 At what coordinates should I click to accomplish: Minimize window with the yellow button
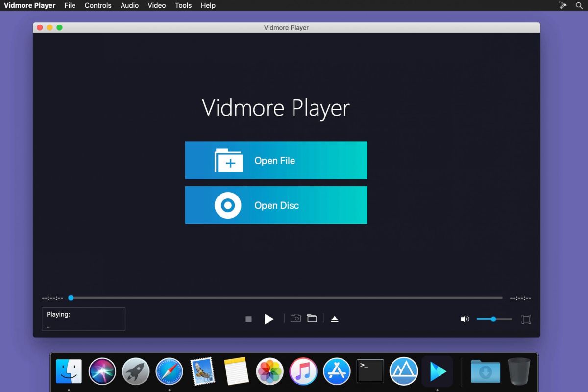pyautogui.click(x=49, y=27)
